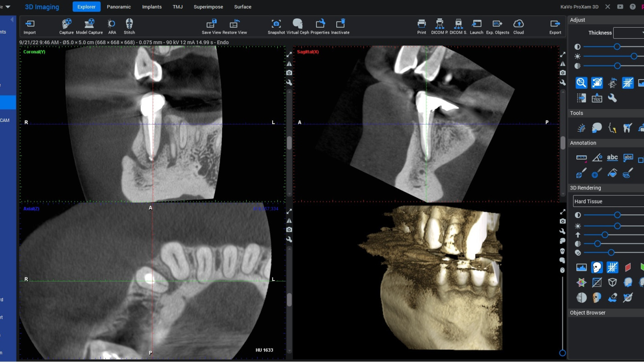Click the Export button
This screenshot has width=644, height=362.
555,26
